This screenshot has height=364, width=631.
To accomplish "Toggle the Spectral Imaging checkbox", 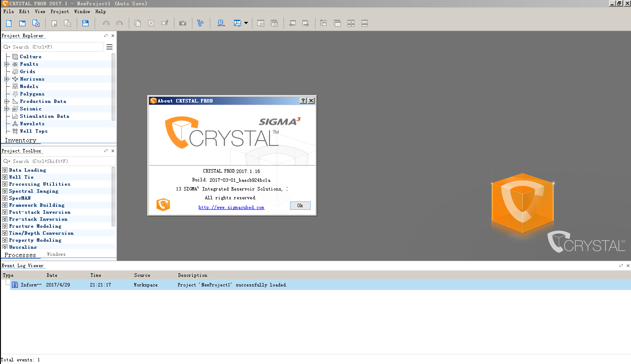I will coord(5,191).
